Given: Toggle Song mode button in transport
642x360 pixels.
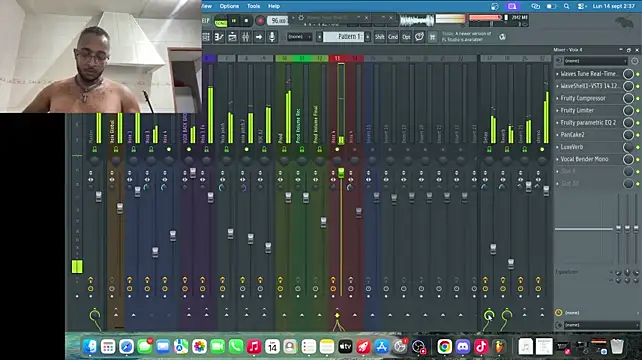Looking at the screenshot, I should click(x=221, y=21).
